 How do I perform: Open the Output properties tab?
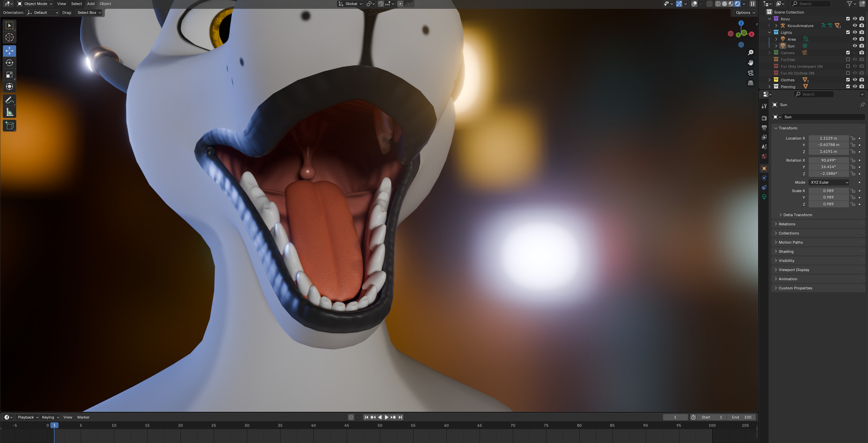pos(764,128)
